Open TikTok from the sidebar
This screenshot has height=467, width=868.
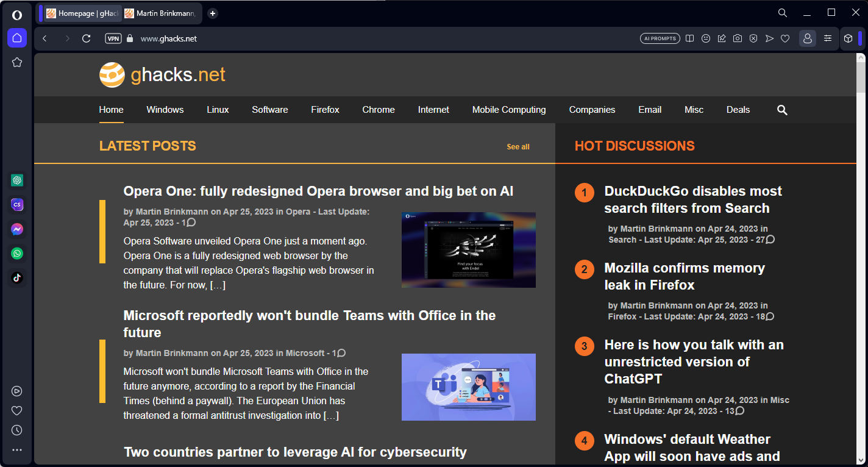tap(17, 277)
